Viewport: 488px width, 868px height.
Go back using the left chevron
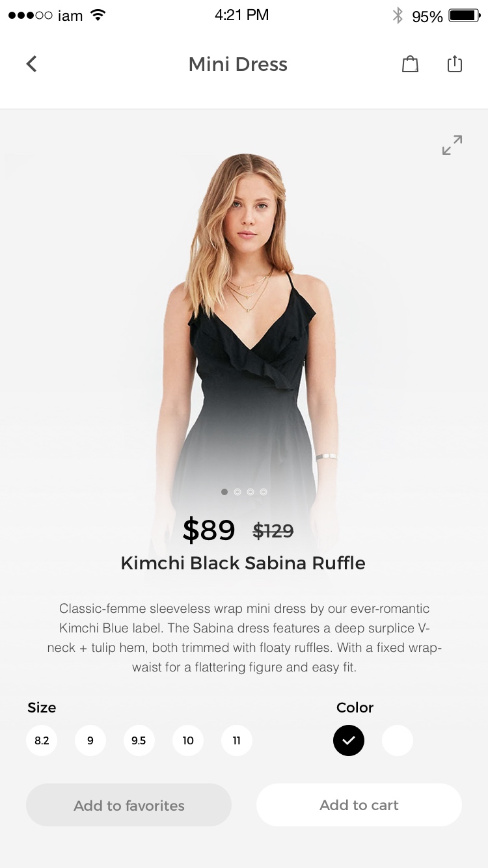[31, 64]
